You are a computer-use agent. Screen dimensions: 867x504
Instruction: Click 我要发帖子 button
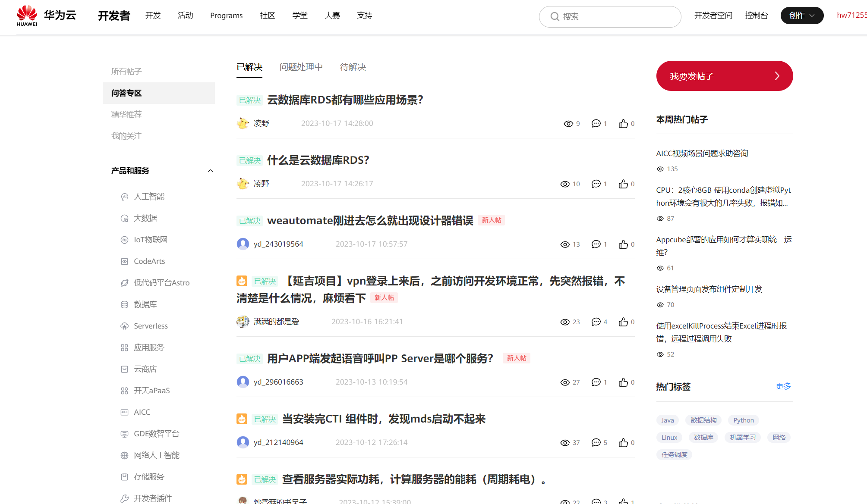[725, 76]
